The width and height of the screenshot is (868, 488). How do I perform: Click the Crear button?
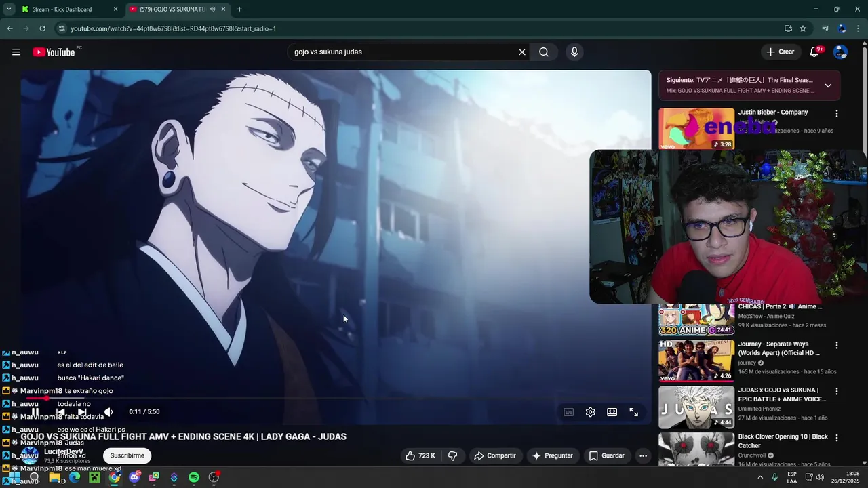[x=781, y=52]
